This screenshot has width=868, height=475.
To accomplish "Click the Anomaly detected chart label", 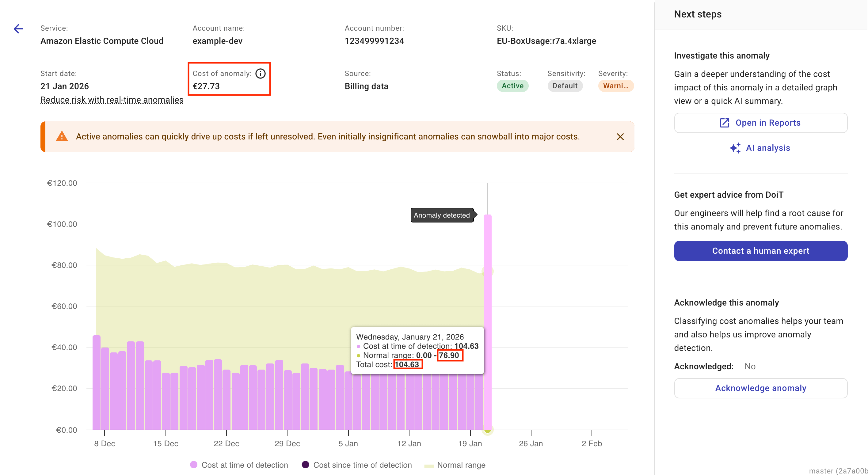I will coord(441,215).
